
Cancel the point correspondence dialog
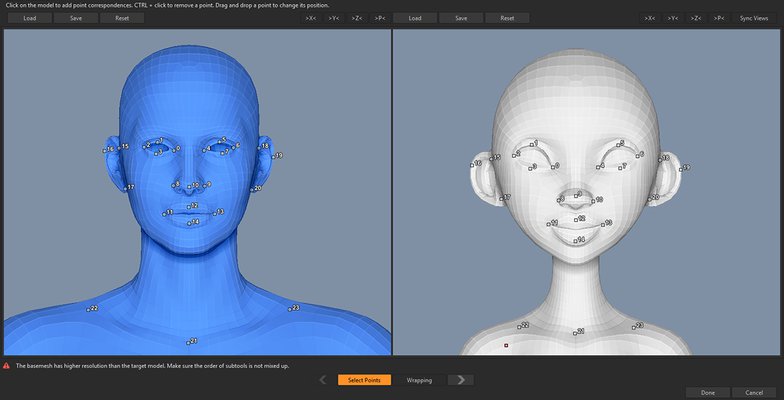point(754,392)
